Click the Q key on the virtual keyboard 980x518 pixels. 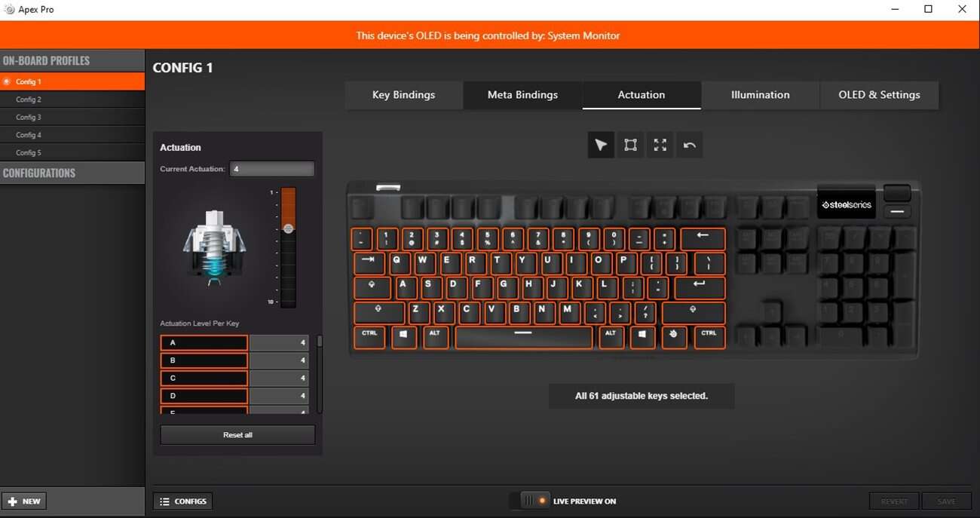tap(400, 263)
